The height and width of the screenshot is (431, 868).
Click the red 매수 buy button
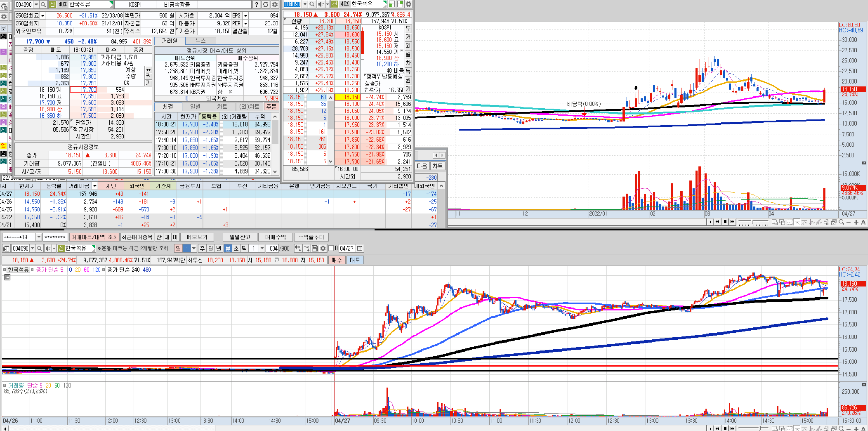point(337,260)
